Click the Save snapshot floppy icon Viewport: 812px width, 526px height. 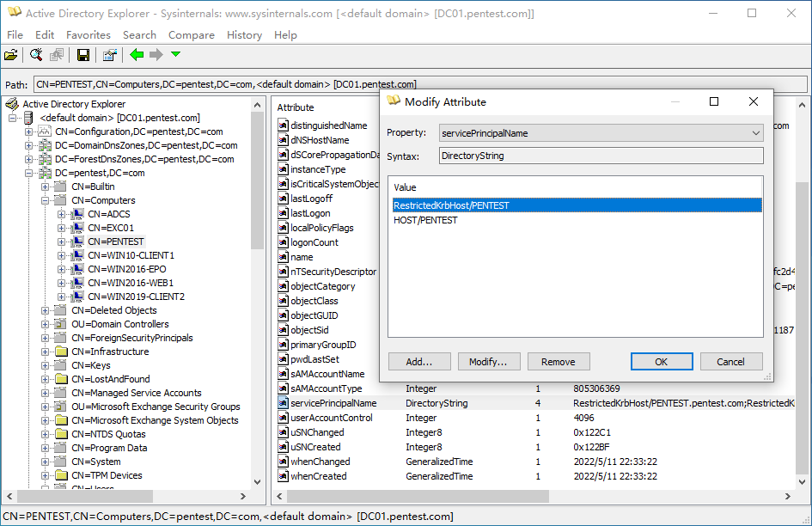(x=83, y=55)
